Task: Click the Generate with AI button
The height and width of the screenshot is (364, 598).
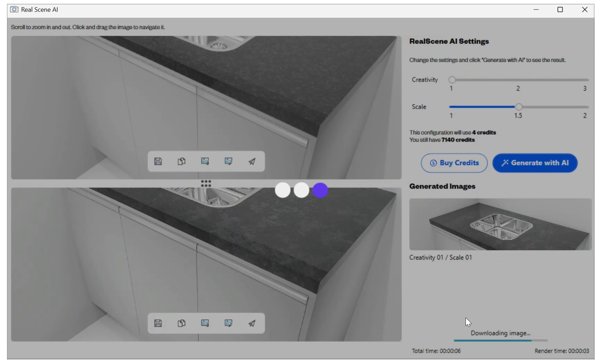Action: click(x=535, y=163)
